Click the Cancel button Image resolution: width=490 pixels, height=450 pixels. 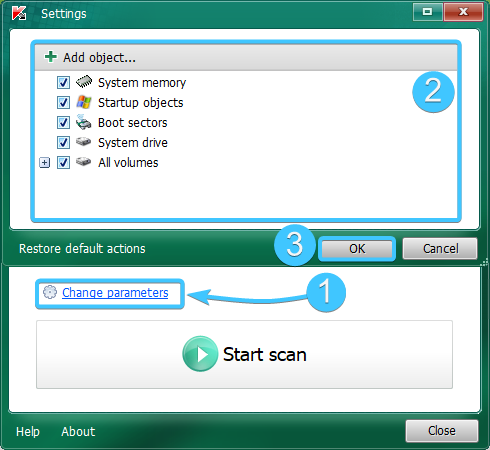440,249
